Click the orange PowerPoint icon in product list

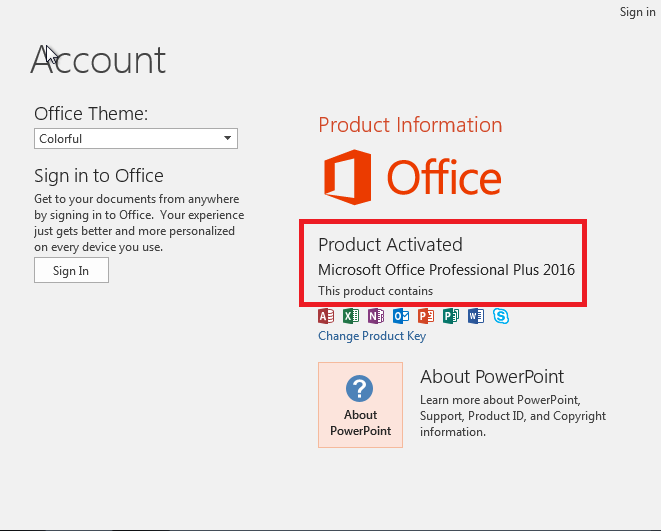click(x=426, y=316)
